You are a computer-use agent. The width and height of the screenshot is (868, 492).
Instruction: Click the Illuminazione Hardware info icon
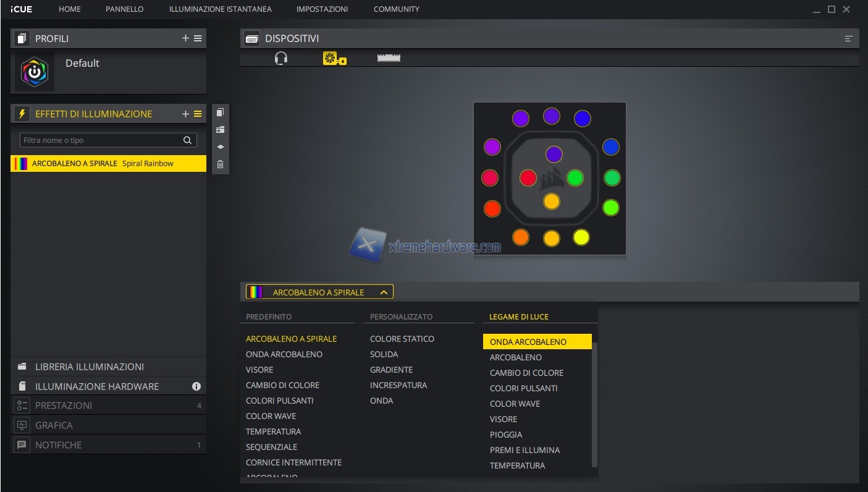click(196, 386)
